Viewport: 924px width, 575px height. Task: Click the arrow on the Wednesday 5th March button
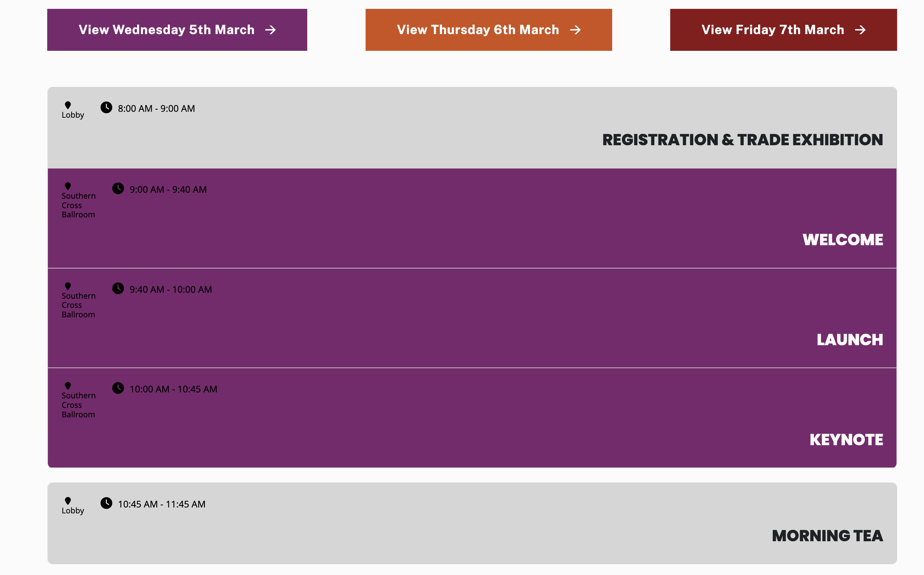pyautogui.click(x=271, y=30)
